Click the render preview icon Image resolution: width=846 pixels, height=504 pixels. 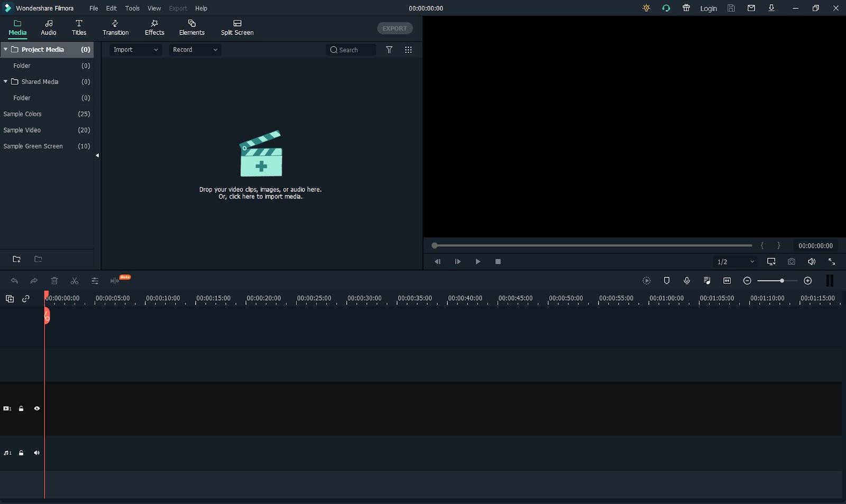click(646, 281)
